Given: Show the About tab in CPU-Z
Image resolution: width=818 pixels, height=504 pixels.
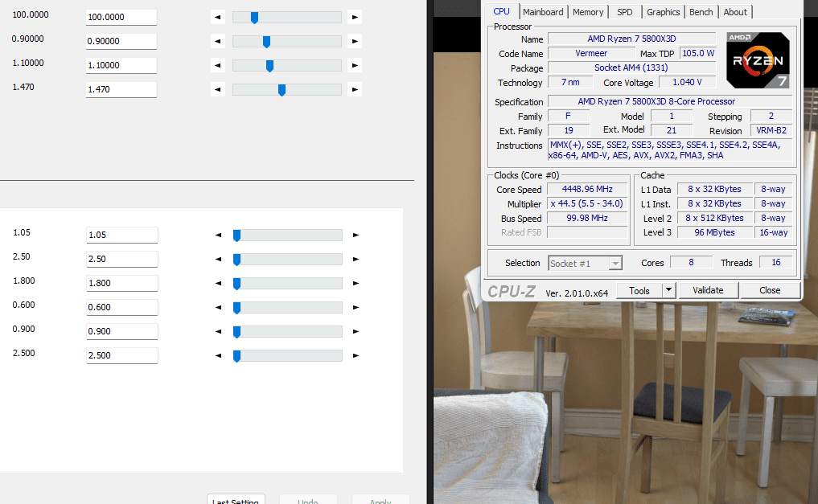Looking at the screenshot, I should coord(735,12).
